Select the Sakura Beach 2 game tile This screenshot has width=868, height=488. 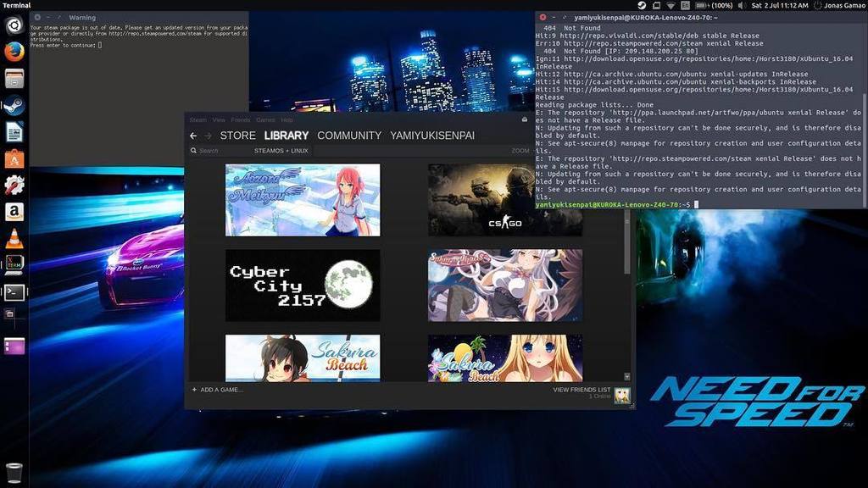click(x=505, y=358)
